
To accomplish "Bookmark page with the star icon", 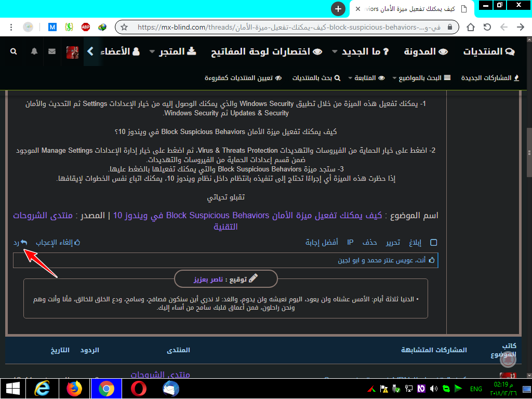I will (124, 27).
